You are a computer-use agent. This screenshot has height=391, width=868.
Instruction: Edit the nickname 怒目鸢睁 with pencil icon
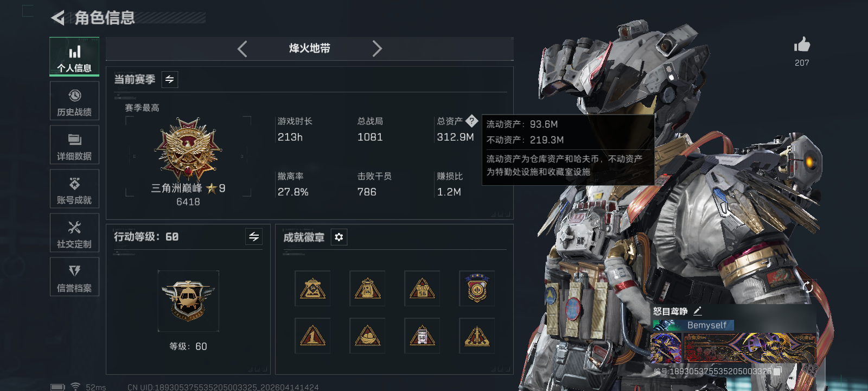(698, 311)
